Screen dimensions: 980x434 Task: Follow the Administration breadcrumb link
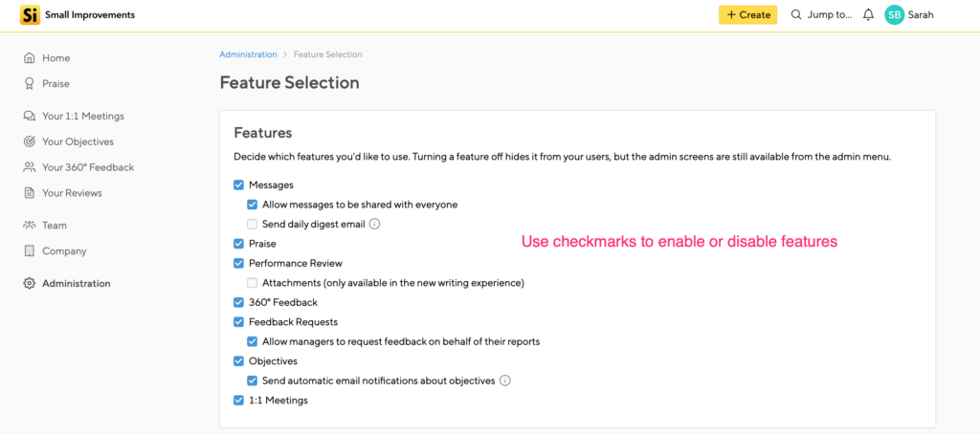click(x=248, y=54)
